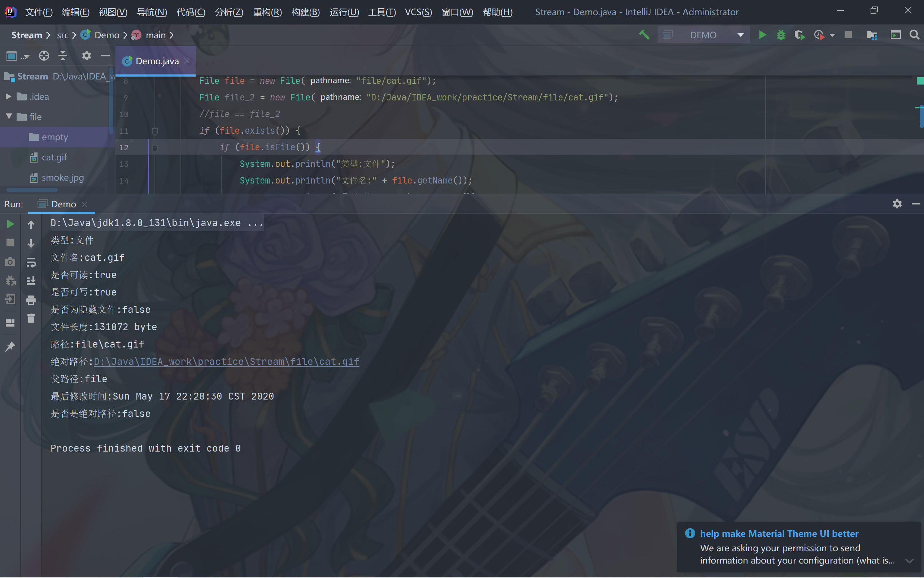Open the 帮助(H) menu
924x578 pixels.
497,12
